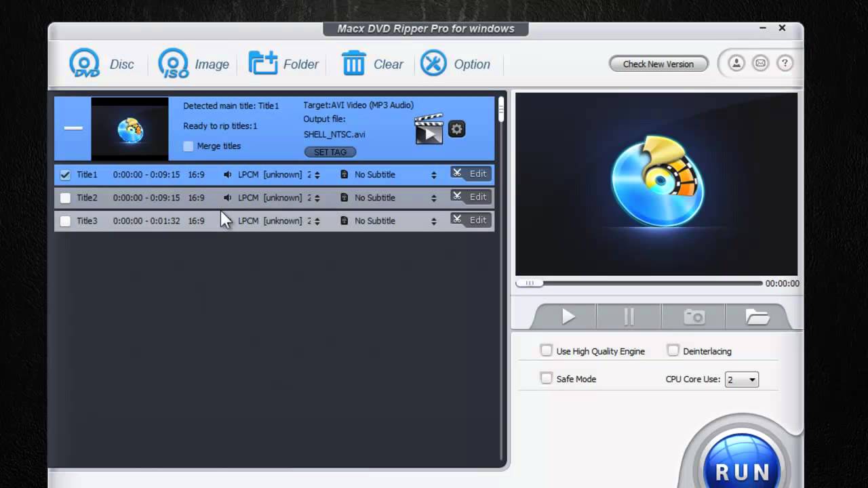
Task: Open Title1 subtitle selector
Action: click(433, 175)
